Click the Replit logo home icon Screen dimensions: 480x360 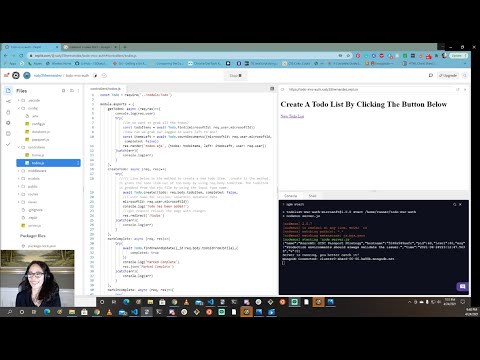pos(16,76)
